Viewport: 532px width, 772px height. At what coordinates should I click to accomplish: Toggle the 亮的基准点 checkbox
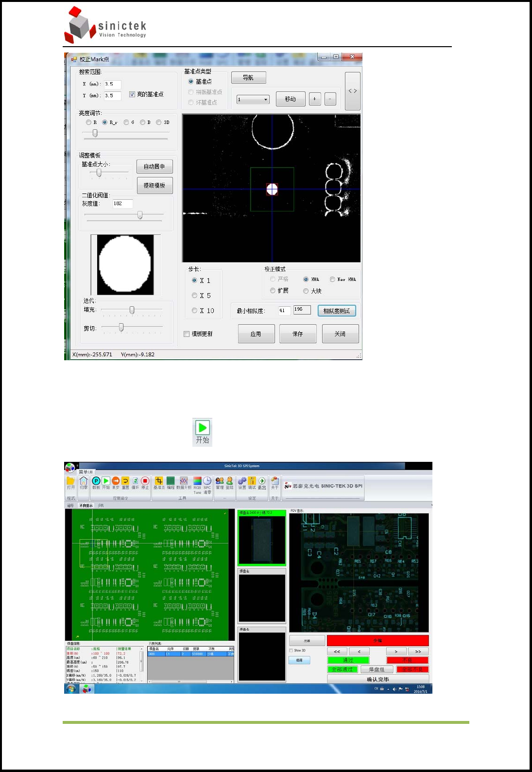pyautogui.click(x=132, y=94)
